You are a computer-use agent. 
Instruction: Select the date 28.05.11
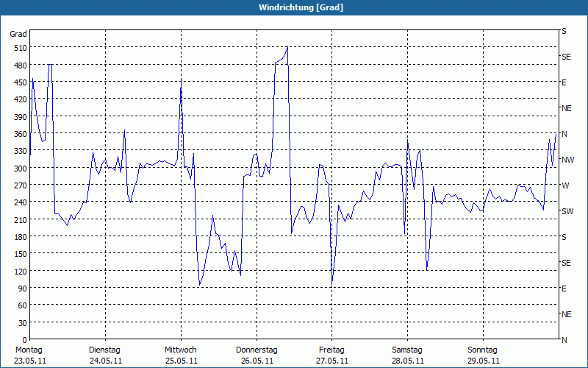pos(408,361)
